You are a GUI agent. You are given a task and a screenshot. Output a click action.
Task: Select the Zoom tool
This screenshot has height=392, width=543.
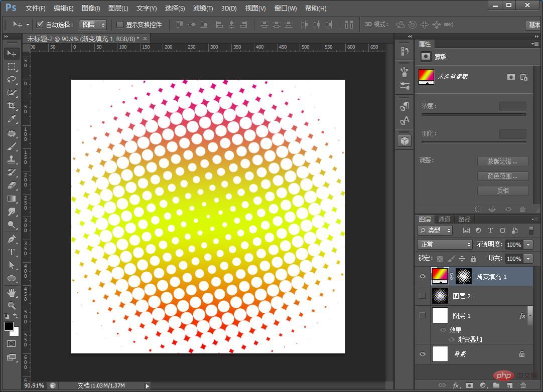pyautogui.click(x=12, y=305)
